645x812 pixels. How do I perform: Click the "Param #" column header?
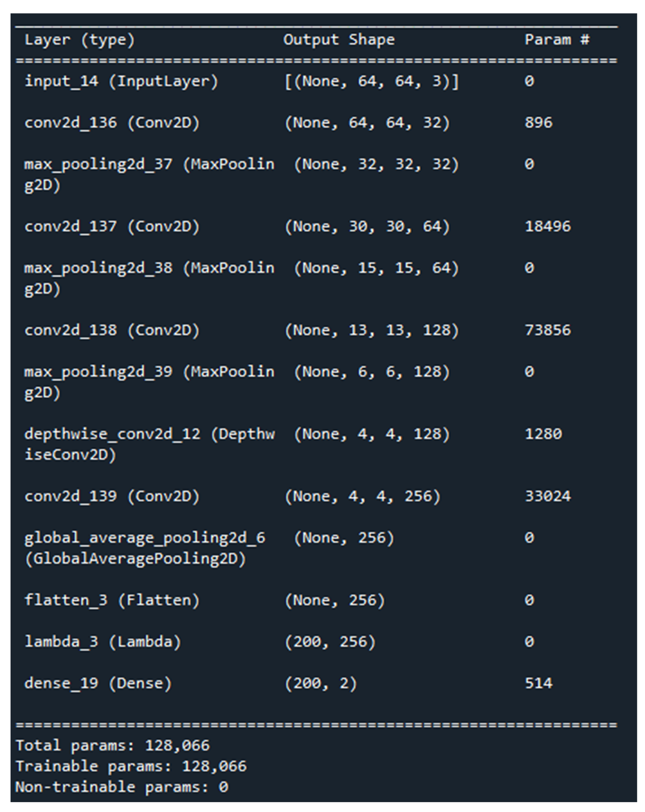(557, 40)
